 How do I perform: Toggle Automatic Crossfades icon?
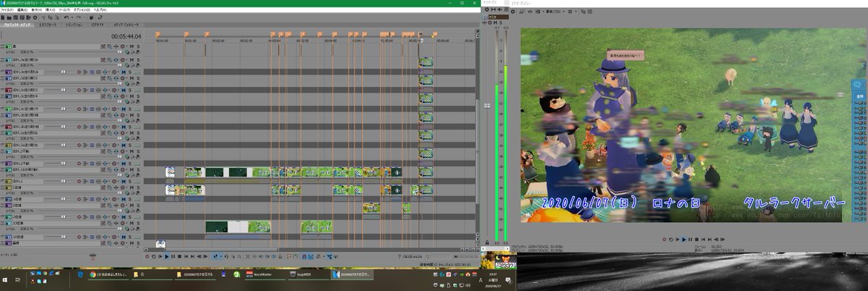coord(310,256)
